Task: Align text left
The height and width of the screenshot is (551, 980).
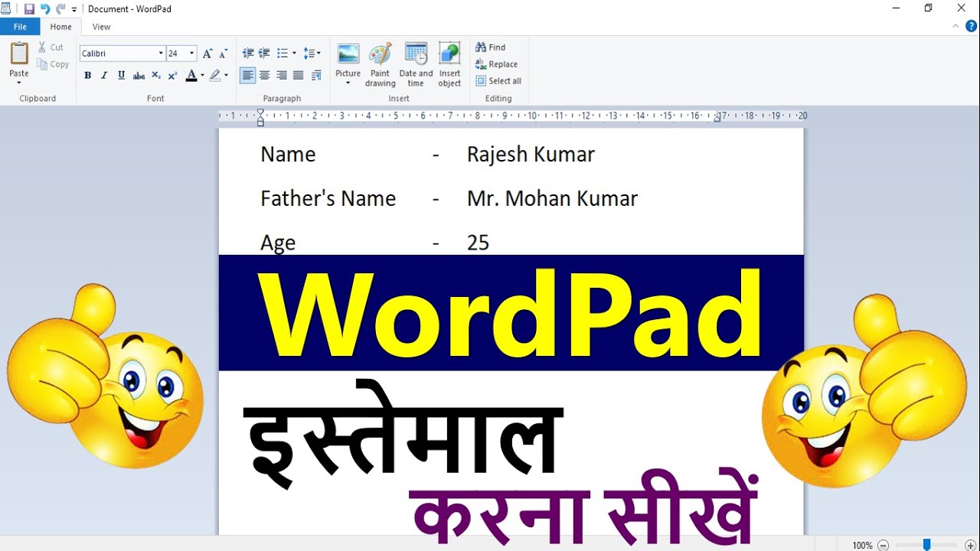Action: 247,75
